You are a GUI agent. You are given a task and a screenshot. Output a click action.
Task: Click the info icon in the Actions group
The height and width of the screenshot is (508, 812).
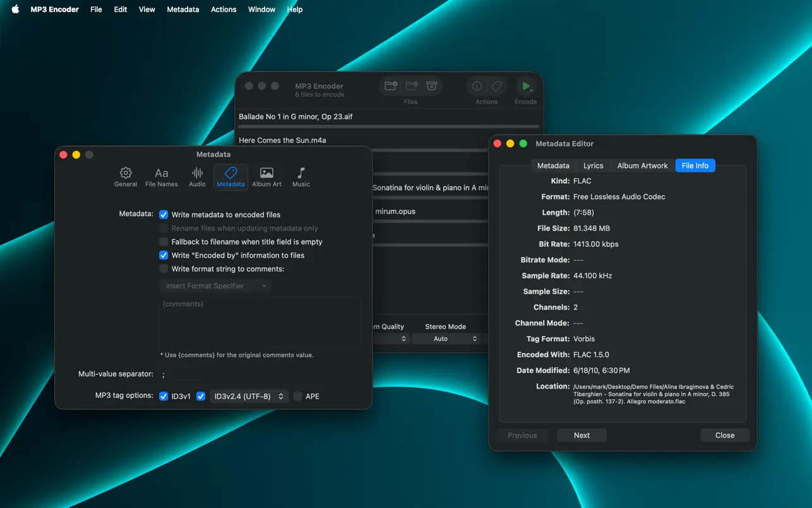(x=477, y=86)
